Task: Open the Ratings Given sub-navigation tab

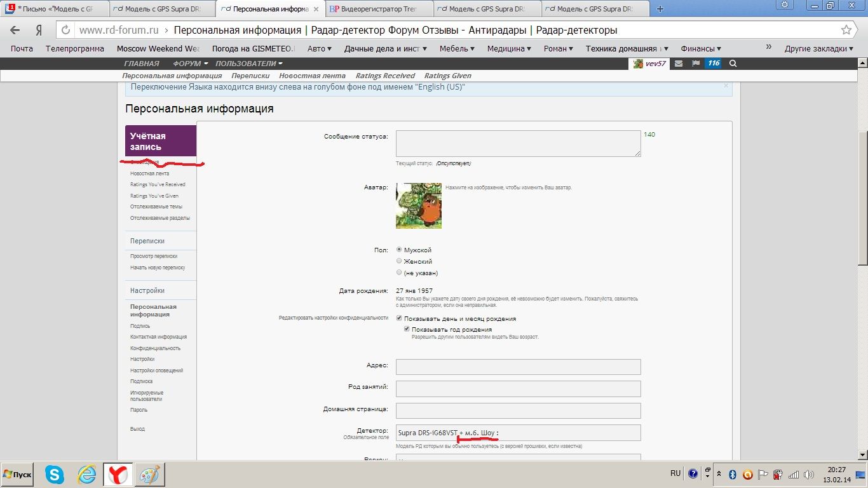Action: (448, 76)
